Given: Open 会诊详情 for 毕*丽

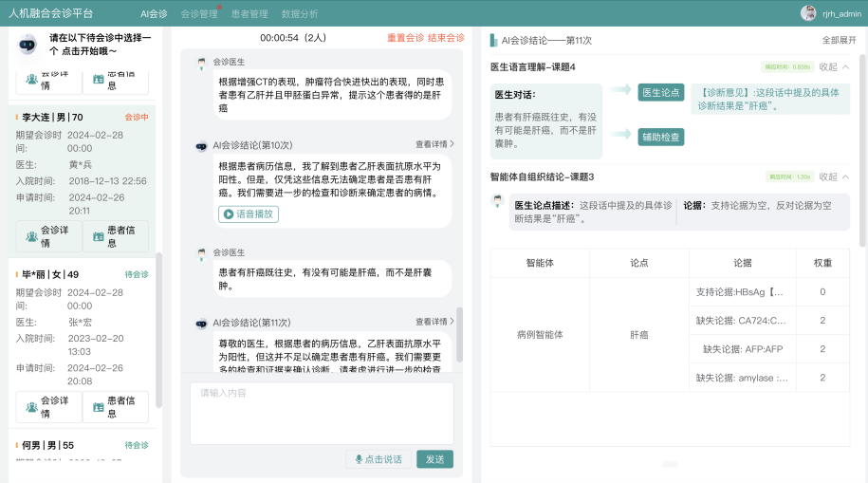Looking at the screenshot, I should pyautogui.click(x=48, y=407).
